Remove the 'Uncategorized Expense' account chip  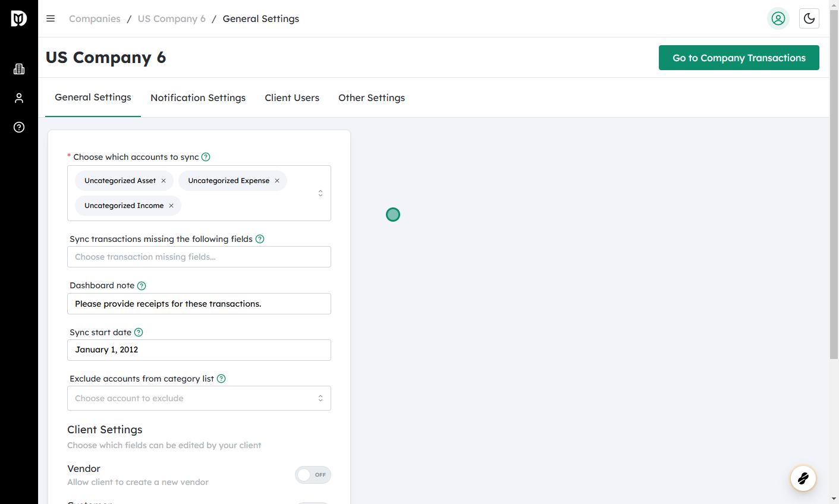click(x=276, y=180)
